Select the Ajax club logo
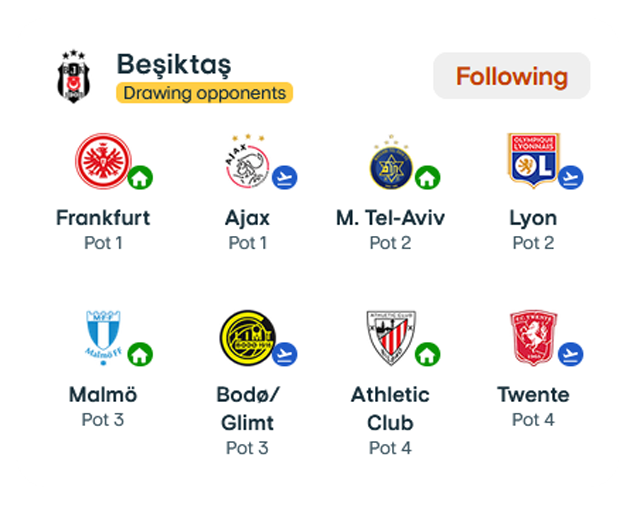This screenshot has height=505, width=640. [x=247, y=161]
